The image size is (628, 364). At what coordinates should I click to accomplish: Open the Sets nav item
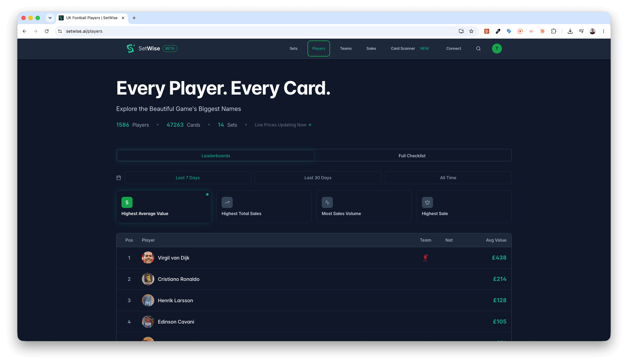(x=294, y=49)
